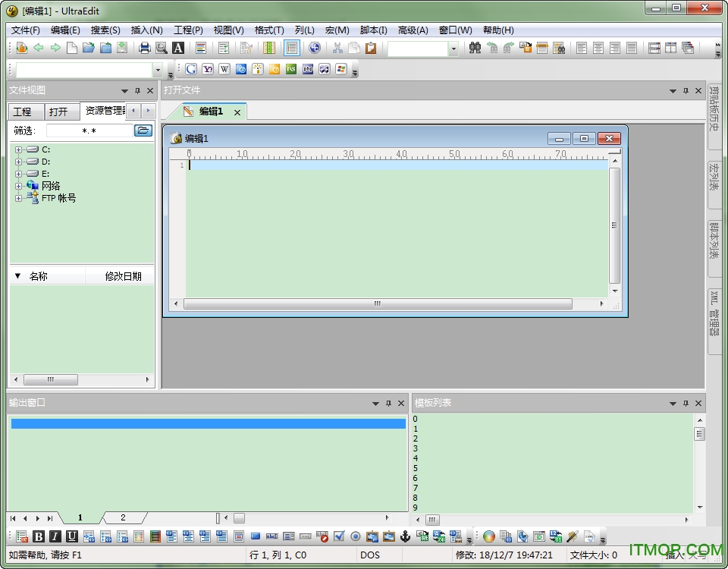
Task: Expand the 网络 tree node
Action: pyautogui.click(x=18, y=186)
